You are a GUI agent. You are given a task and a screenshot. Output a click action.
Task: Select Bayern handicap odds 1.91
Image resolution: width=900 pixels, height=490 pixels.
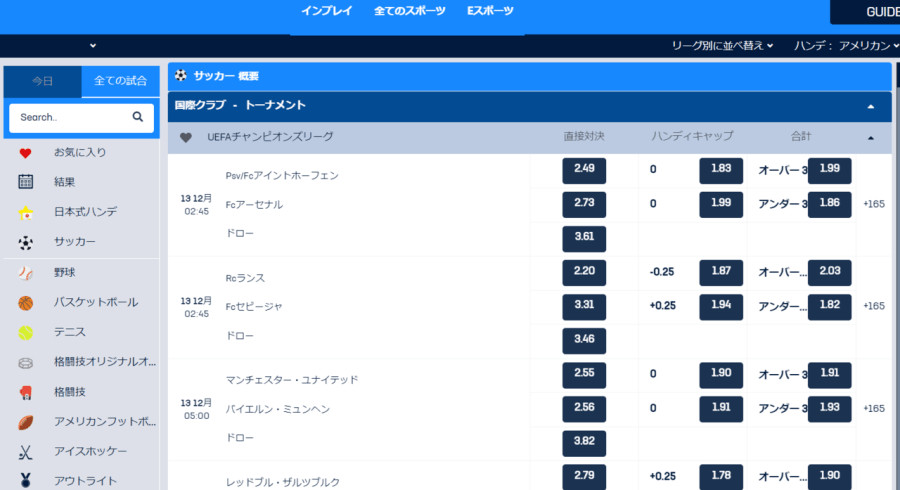point(721,409)
